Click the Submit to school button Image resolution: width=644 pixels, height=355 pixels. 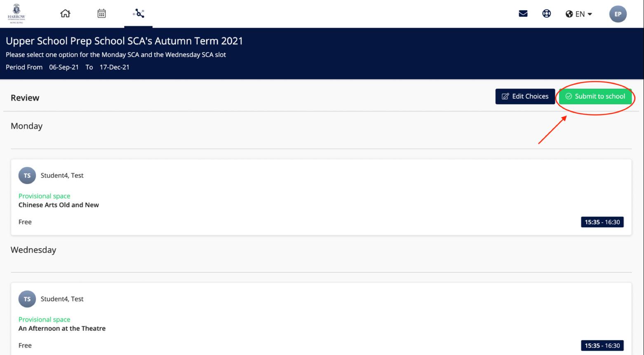[x=595, y=96]
